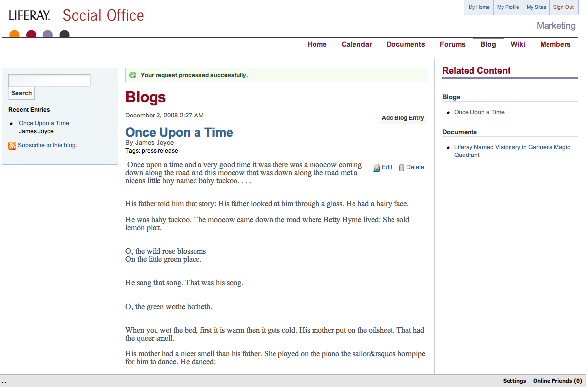Open the Forums tab

pos(452,44)
